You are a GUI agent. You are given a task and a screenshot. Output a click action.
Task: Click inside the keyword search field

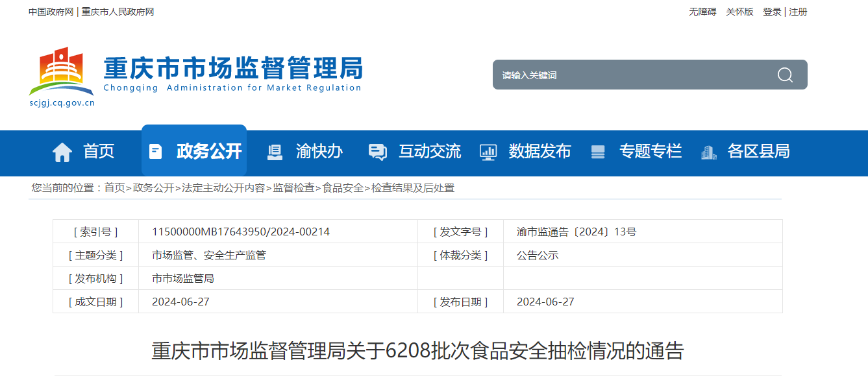(x=630, y=75)
